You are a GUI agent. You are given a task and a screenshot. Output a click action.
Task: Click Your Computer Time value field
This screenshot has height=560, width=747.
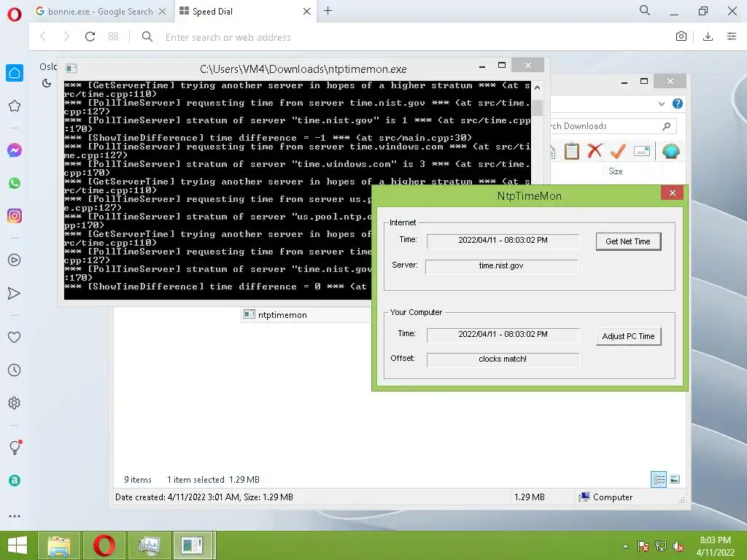503,334
